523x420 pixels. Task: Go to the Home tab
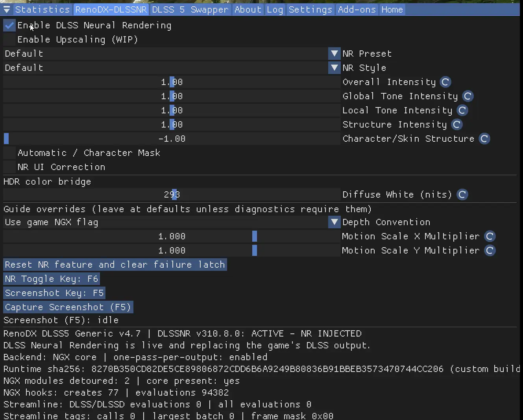(x=392, y=9)
